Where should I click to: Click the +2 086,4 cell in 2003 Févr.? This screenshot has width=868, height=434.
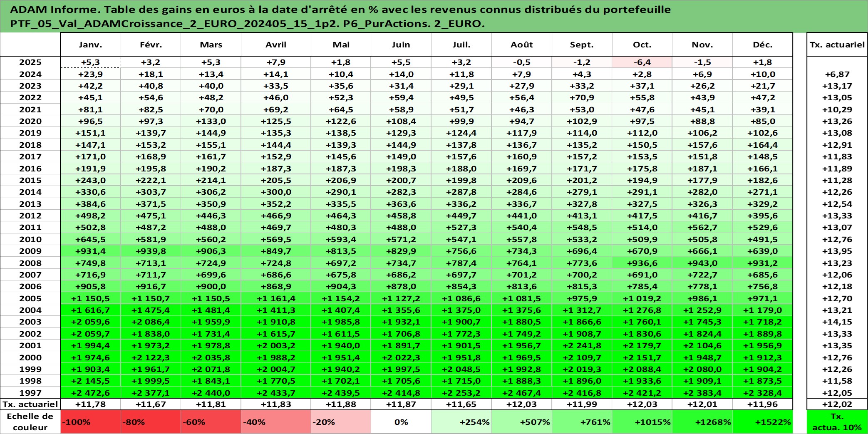pos(151,322)
